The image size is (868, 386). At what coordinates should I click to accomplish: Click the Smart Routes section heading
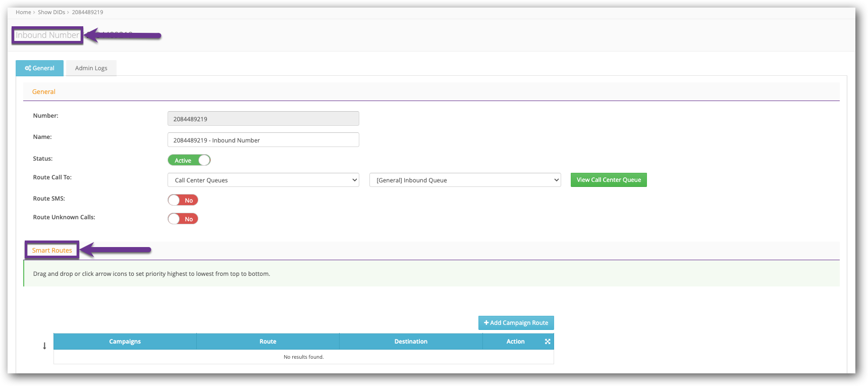[52, 250]
